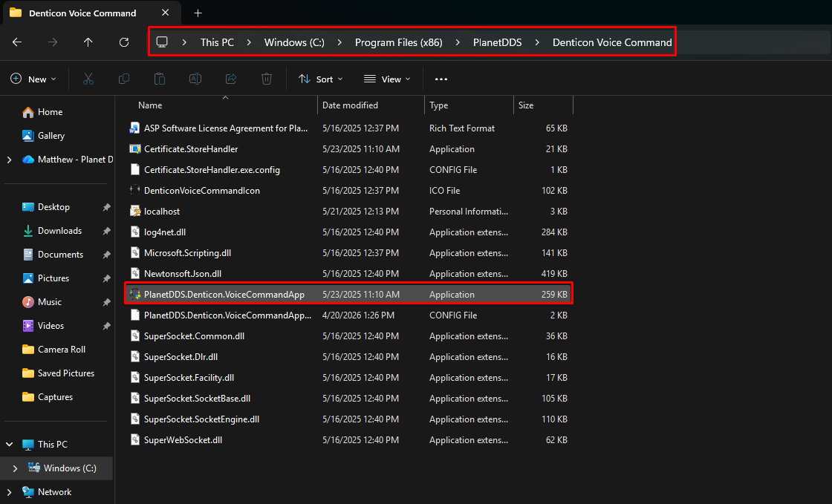Select localhost certificate file icon
This screenshot has height=504, width=832.
[x=134, y=212]
